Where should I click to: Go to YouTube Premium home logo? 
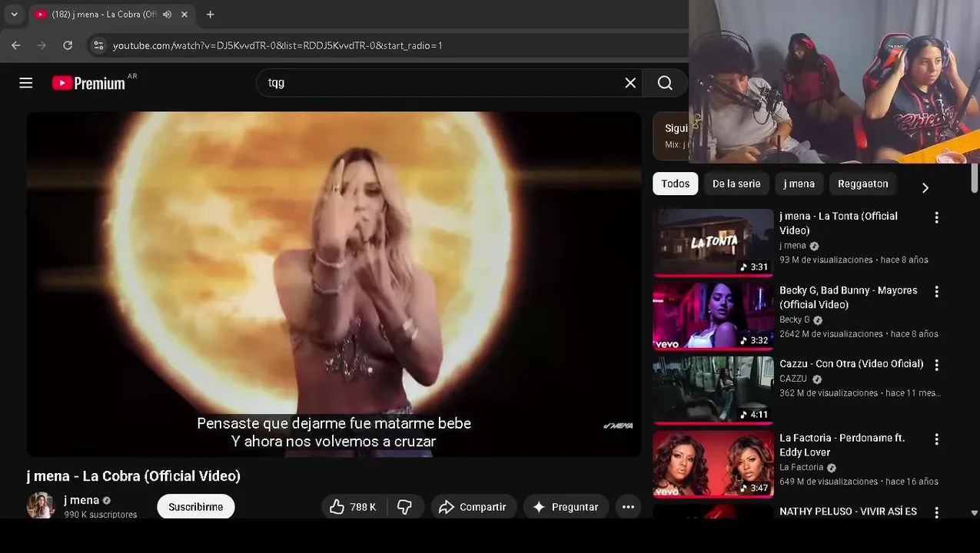(x=89, y=83)
